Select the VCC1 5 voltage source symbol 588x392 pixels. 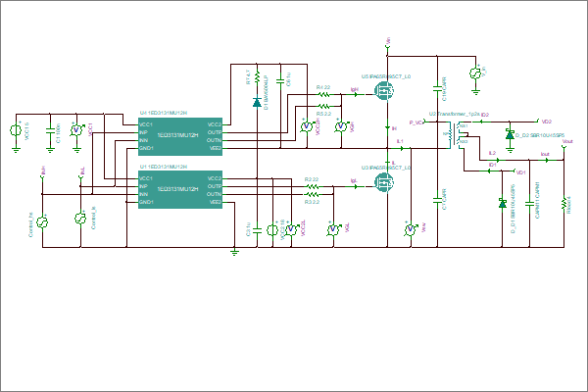(x=16, y=130)
